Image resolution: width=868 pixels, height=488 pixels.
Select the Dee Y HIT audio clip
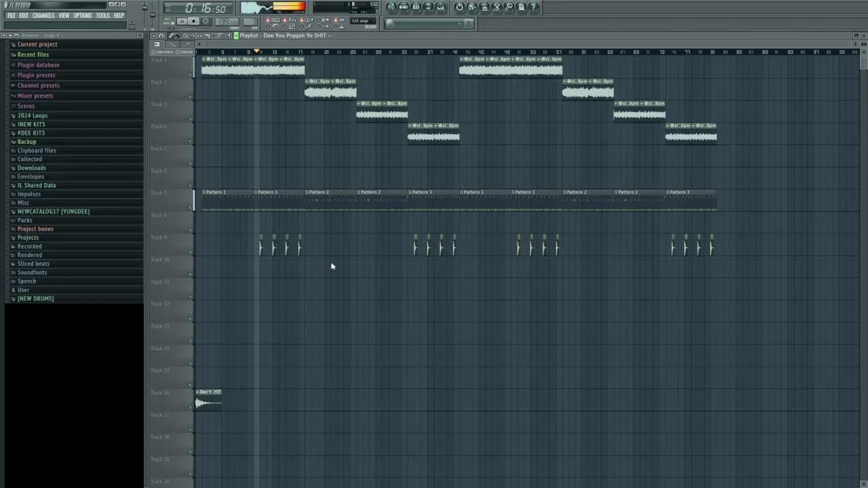pyautogui.click(x=208, y=400)
